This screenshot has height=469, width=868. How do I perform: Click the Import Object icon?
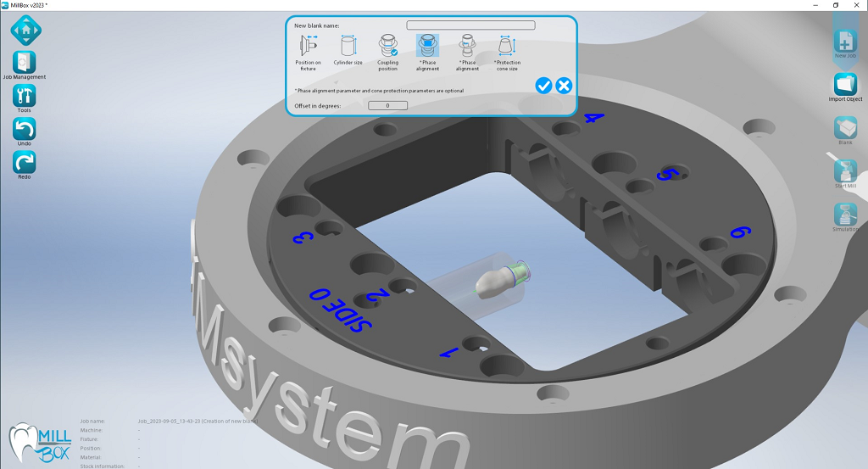845,85
